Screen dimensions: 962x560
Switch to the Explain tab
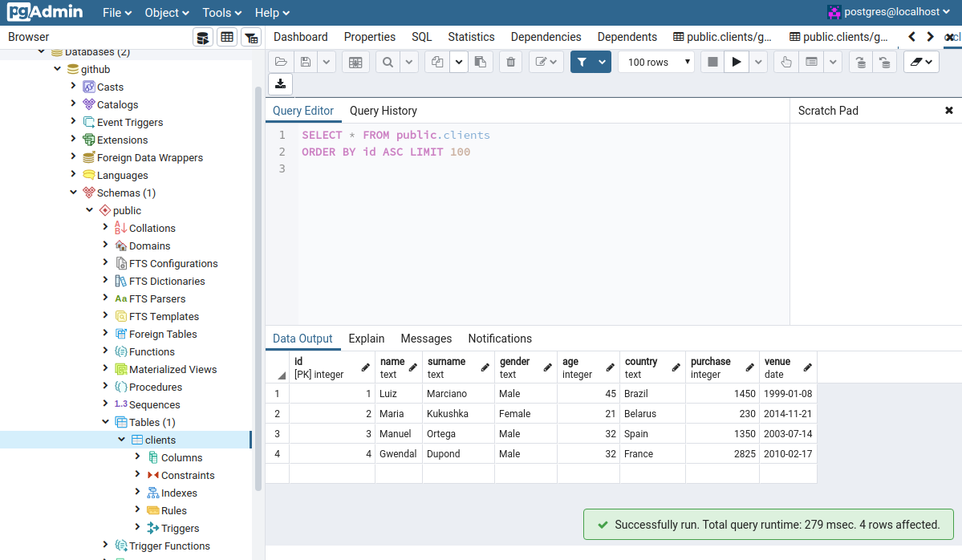click(367, 339)
